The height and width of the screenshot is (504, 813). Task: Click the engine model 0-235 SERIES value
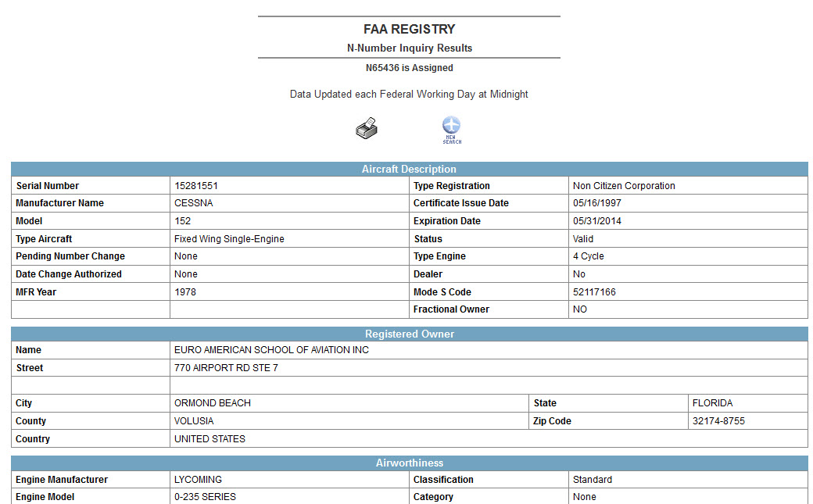(x=205, y=497)
